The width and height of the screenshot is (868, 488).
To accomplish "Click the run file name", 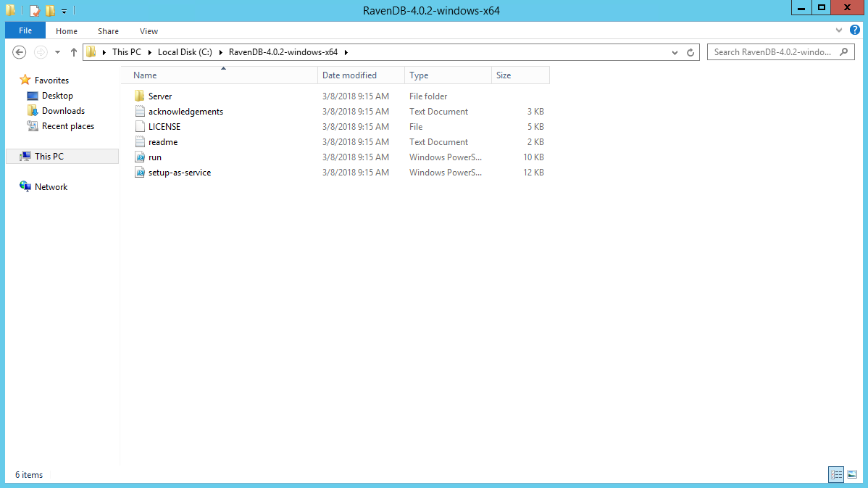I will coord(155,157).
